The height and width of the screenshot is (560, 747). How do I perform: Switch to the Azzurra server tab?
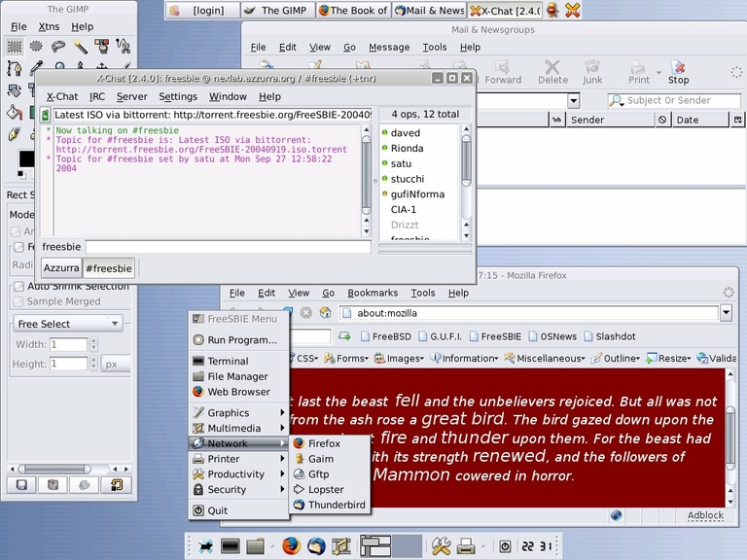point(61,267)
